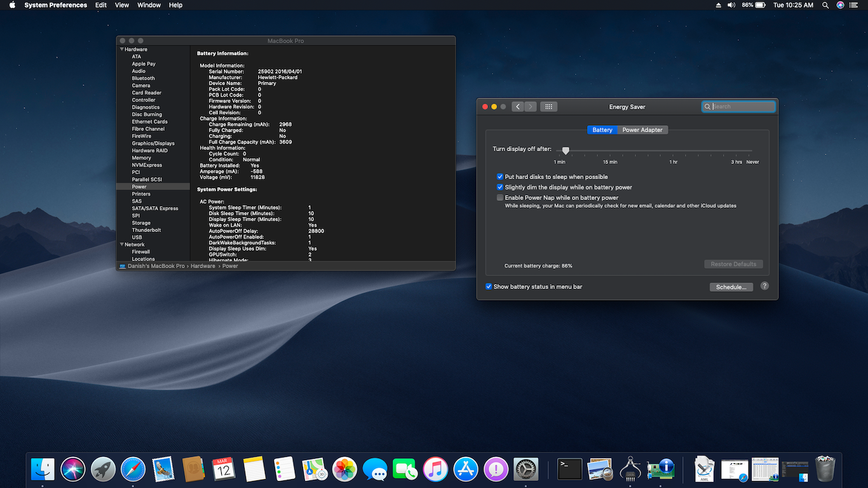Open the View menu
The image size is (868, 488).
coord(122,5)
